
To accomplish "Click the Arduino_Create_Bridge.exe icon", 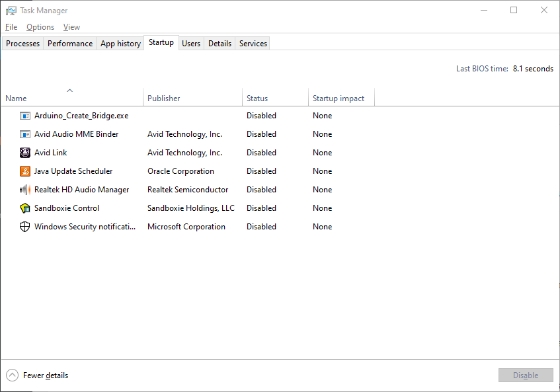I will [24, 116].
